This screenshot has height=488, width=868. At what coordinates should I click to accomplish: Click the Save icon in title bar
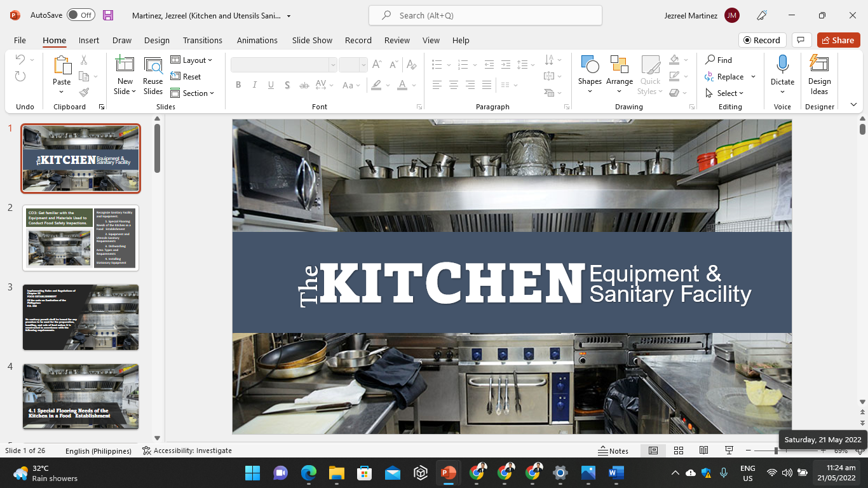pos(108,15)
